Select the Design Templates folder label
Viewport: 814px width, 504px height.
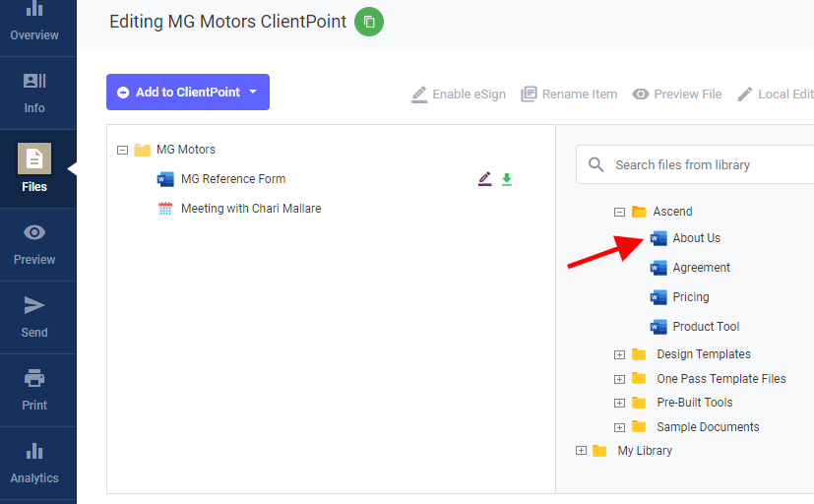tap(704, 354)
